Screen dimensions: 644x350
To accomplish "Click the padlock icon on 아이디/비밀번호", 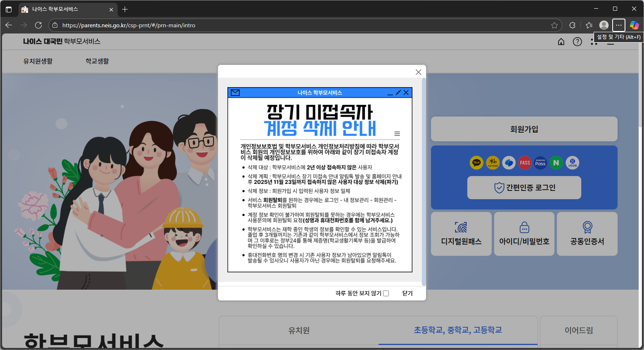I will [x=524, y=227].
